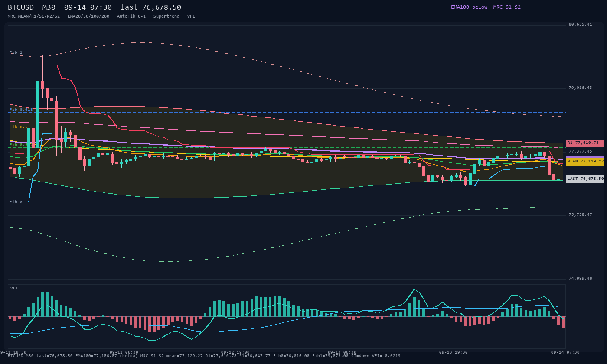Click the 09-14 07:30 time axis label
Viewport: 607px width, 364px height.
click(565, 352)
